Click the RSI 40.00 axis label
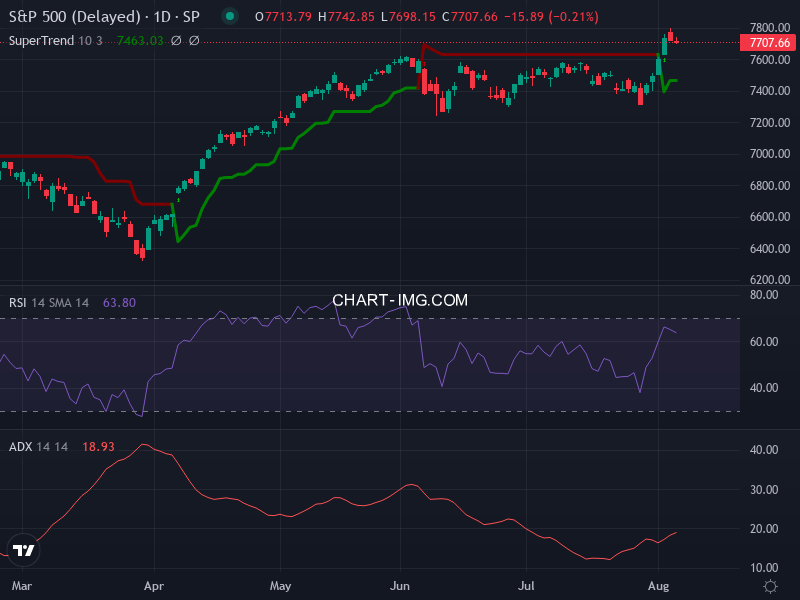Screen dimensions: 800x600 point(764,388)
